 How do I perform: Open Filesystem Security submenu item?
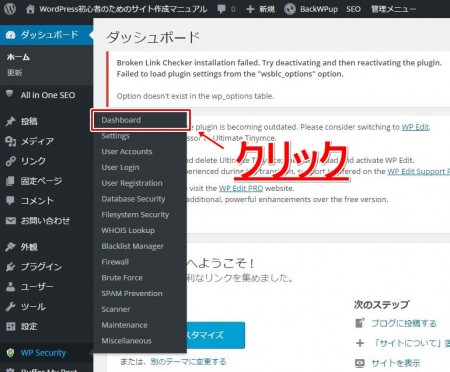tap(135, 215)
